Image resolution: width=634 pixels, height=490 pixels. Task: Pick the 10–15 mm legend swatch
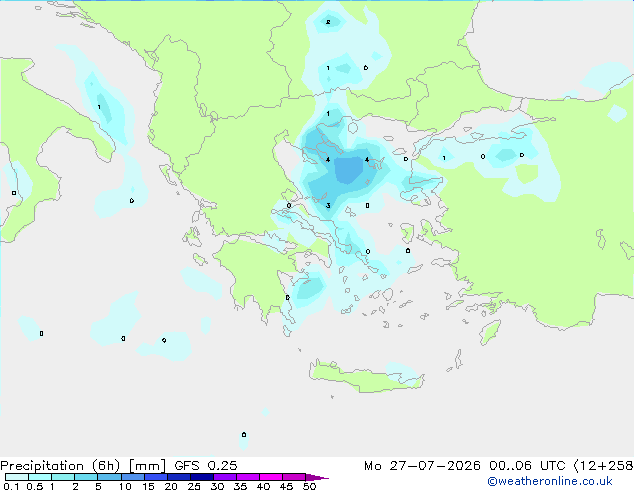[132, 477]
